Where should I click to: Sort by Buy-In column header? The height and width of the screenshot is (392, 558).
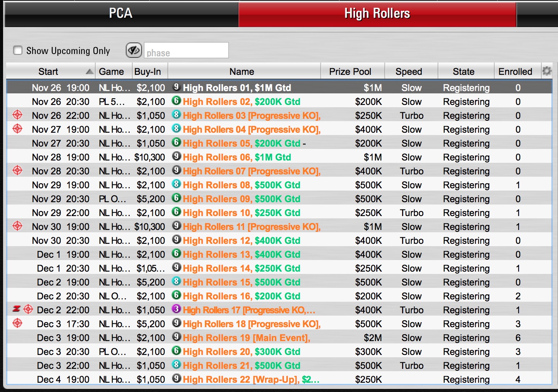pos(150,71)
